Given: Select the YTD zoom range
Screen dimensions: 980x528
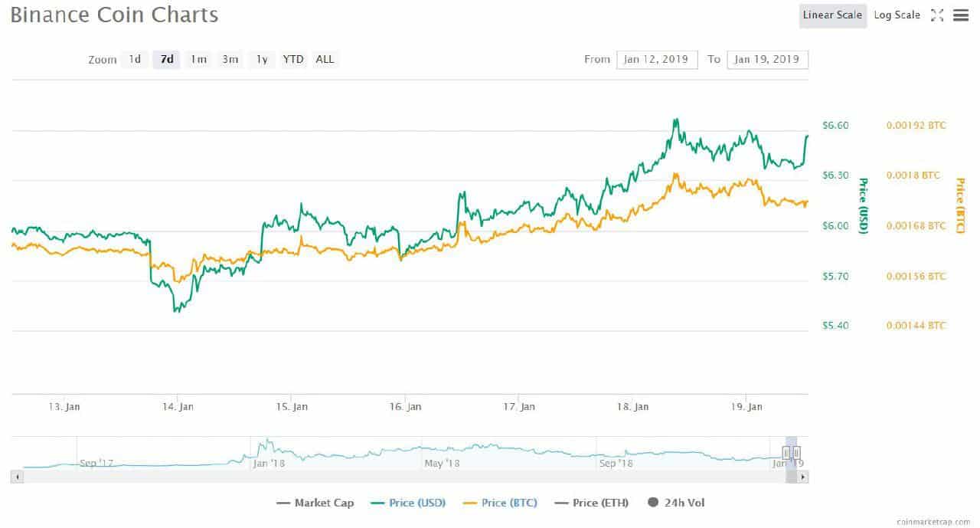Looking at the screenshot, I should 293,59.
